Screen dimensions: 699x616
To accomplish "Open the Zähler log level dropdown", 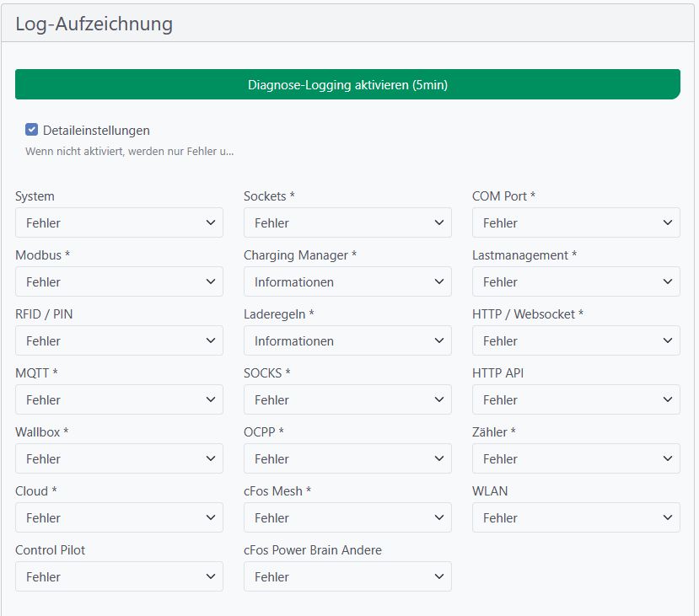I will [576, 459].
